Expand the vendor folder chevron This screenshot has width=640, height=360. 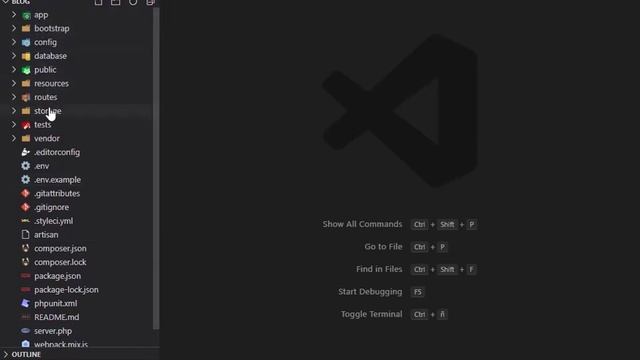click(14, 138)
